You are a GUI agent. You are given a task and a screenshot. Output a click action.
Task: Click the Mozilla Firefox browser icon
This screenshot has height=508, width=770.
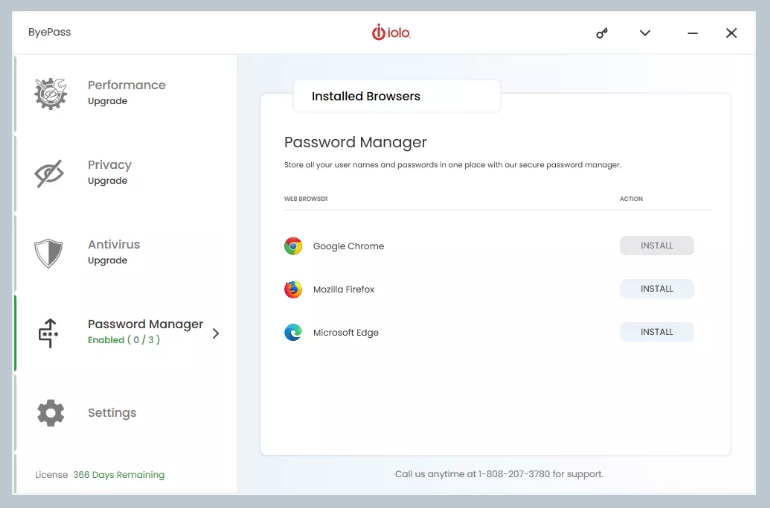coord(293,289)
